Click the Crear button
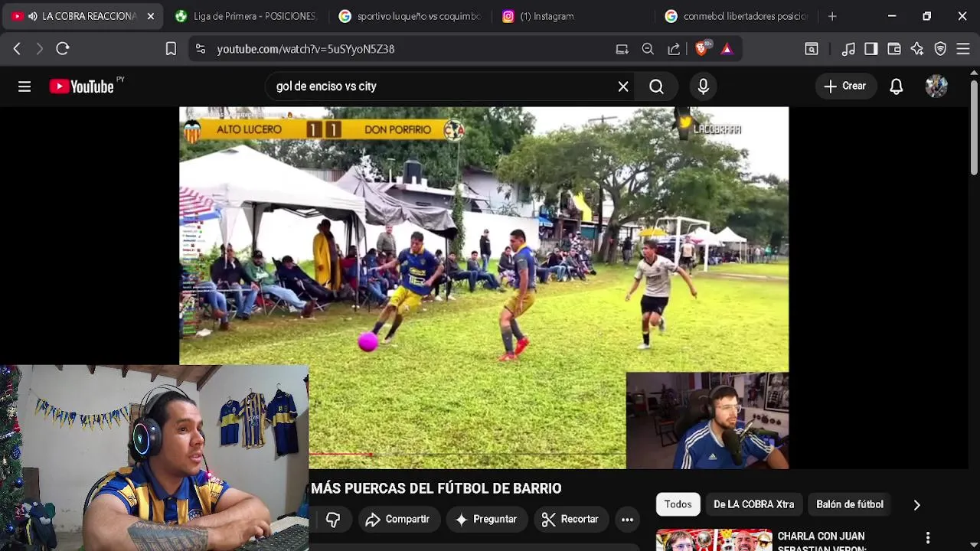 point(845,86)
